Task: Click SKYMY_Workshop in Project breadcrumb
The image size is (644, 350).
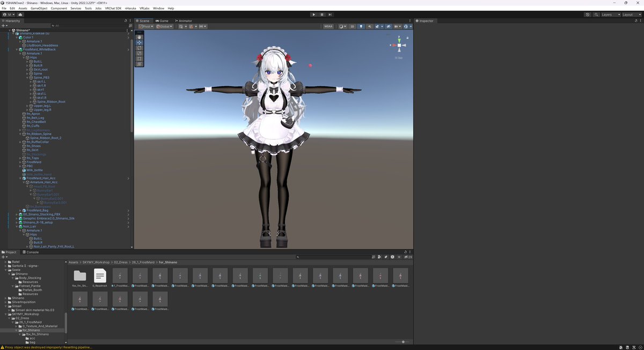Action: coord(97,262)
